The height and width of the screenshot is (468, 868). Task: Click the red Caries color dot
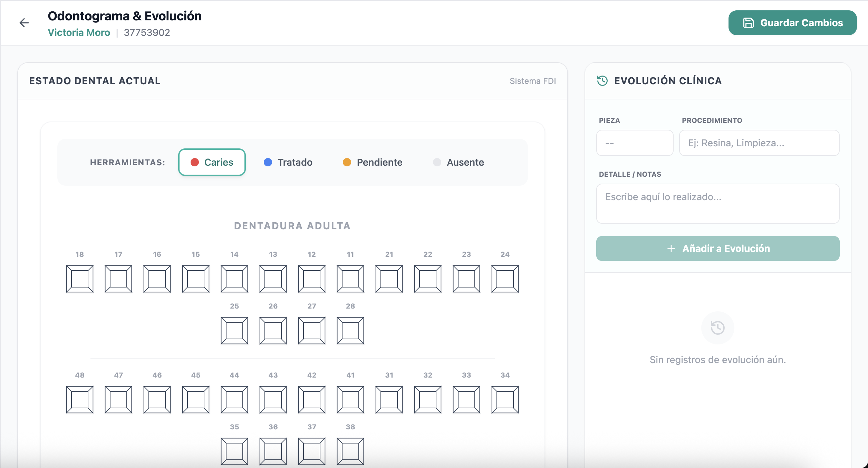195,162
